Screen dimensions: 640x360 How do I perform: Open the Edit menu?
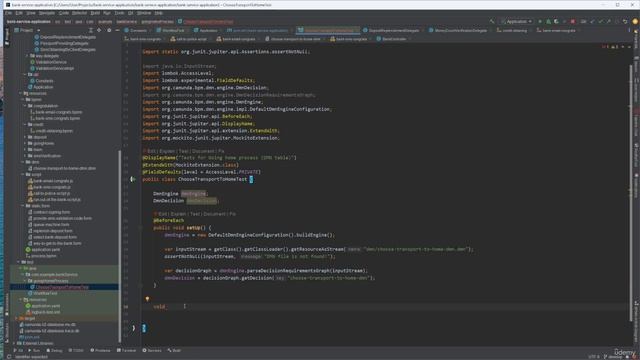19,13
